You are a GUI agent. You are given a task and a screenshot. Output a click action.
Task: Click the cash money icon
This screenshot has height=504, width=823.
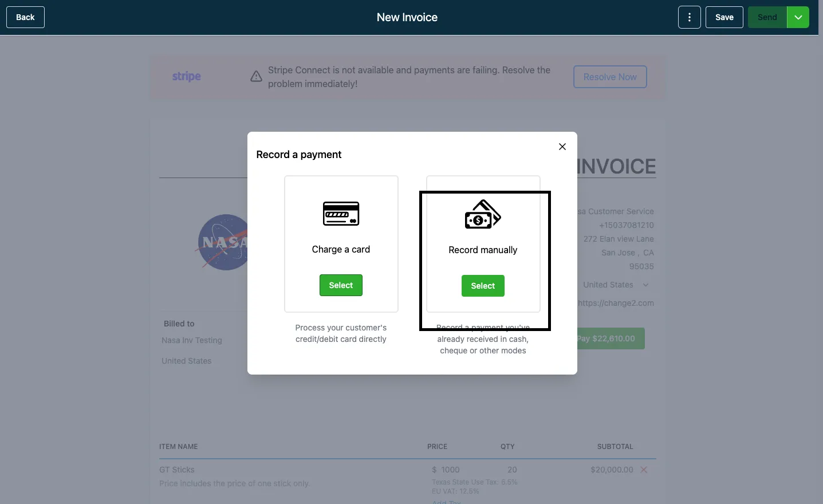click(x=483, y=214)
